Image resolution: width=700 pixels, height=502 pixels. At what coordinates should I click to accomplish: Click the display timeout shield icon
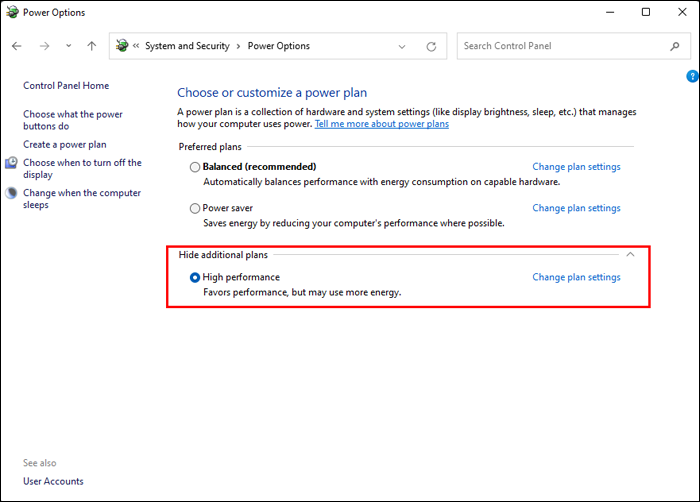11,163
